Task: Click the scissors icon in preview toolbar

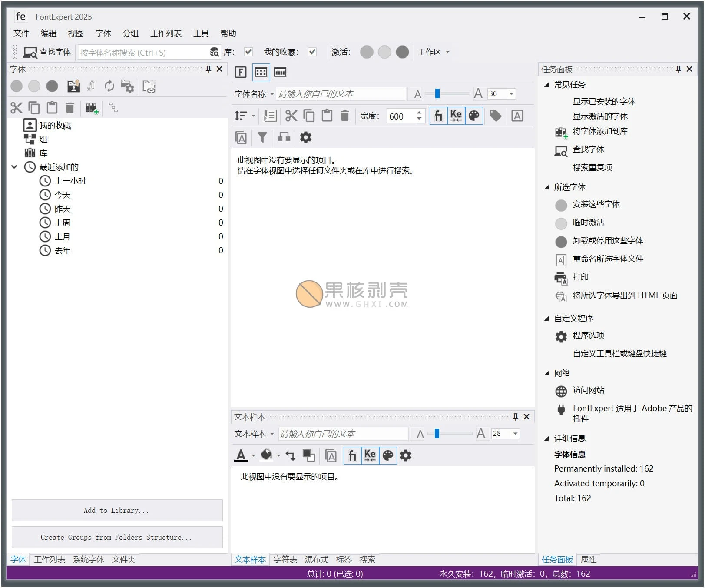Action: tap(291, 116)
